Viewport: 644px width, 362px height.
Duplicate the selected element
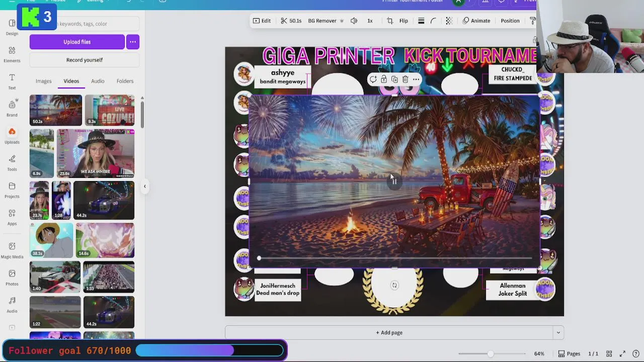(394, 79)
